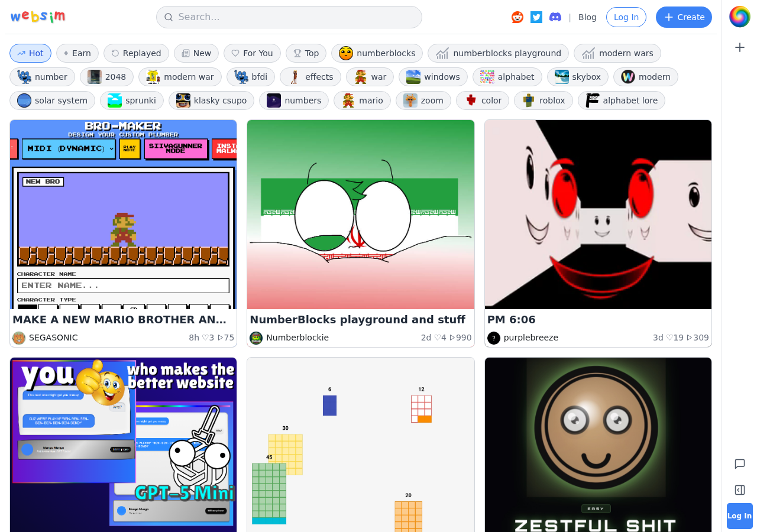Image resolution: width=757 pixels, height=532 pixels.
Task: Click the header Log In button
Action: pos(626,17)
